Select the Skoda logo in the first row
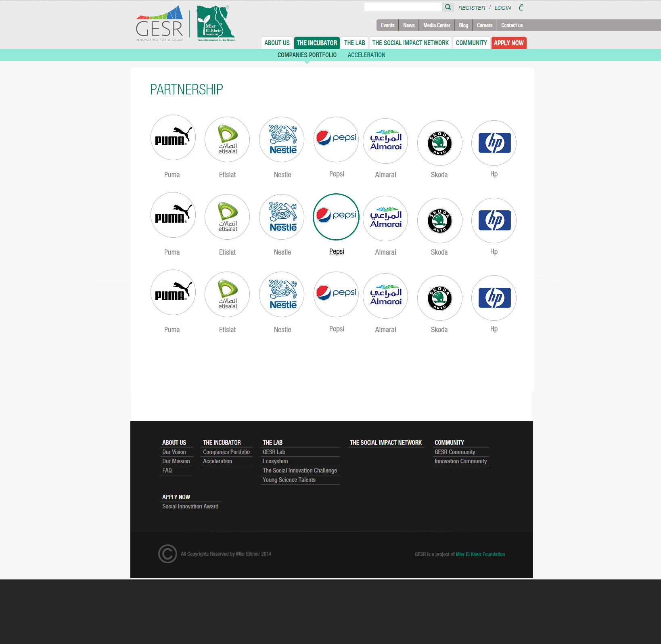Viewport: 661px width, 644px height. [x=440, y=143]
